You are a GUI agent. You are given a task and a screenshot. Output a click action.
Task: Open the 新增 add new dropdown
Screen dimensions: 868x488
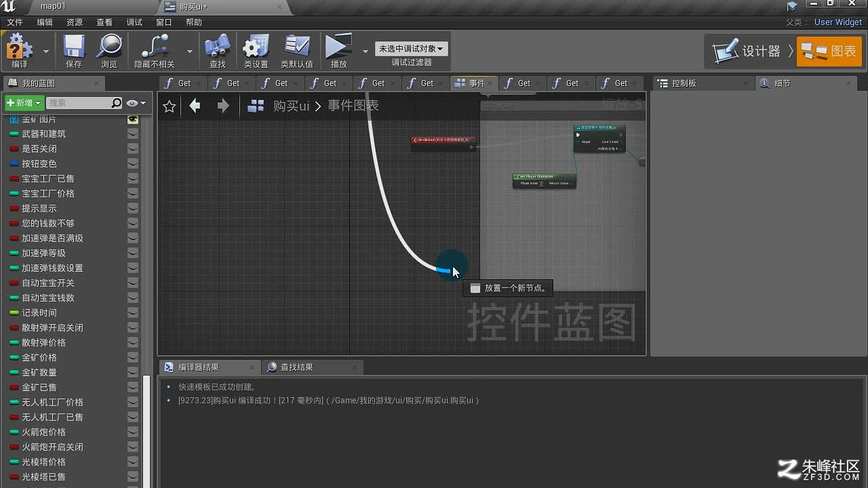pos(24,103)
